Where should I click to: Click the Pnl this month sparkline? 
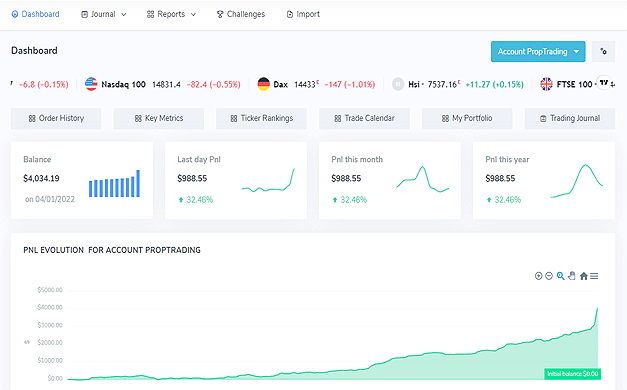point(423,179)
